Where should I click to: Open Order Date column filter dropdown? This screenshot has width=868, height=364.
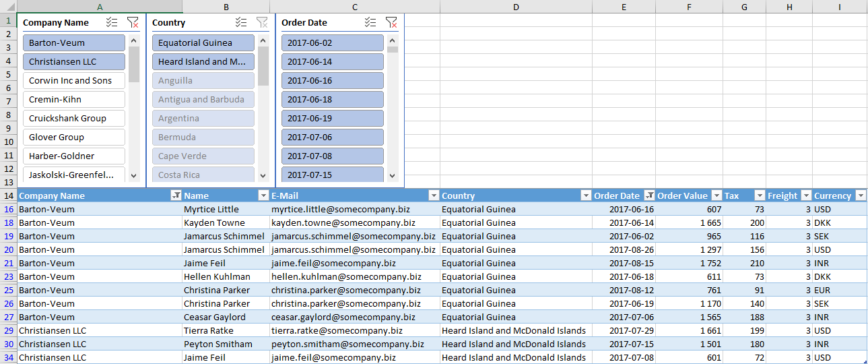649,195
